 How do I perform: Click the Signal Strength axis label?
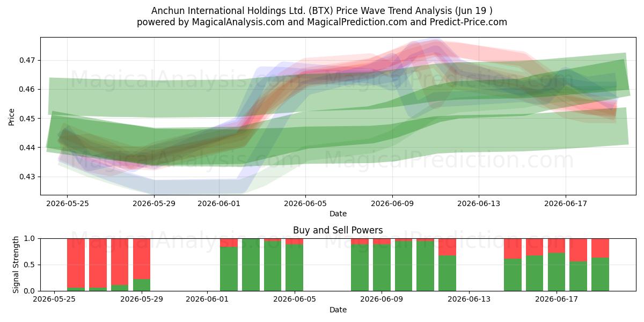pyautogui.click(x=16, y=265)
